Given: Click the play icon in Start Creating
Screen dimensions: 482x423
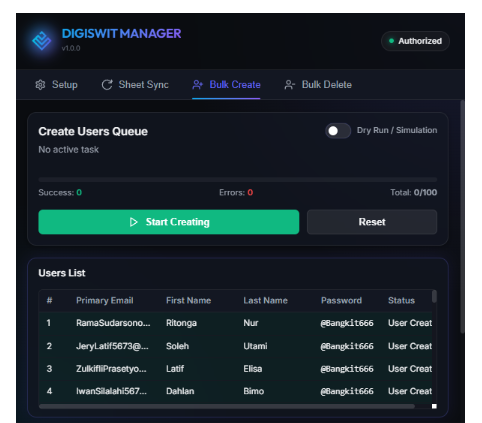Looking at the screenshot, I should tap(133, 222).
